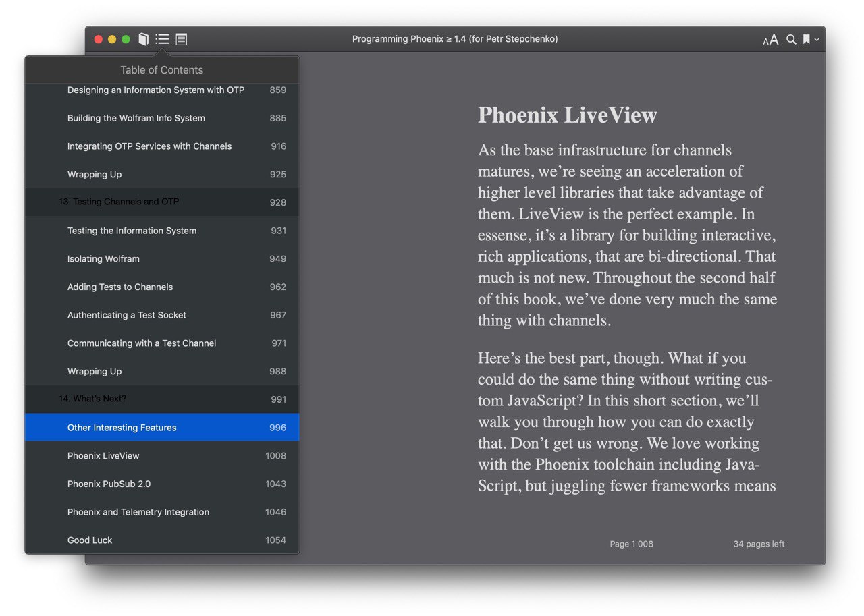This screenshot has width=864, height=616.
Task: Click the Table of Contents header
Action: coord(161,70)
